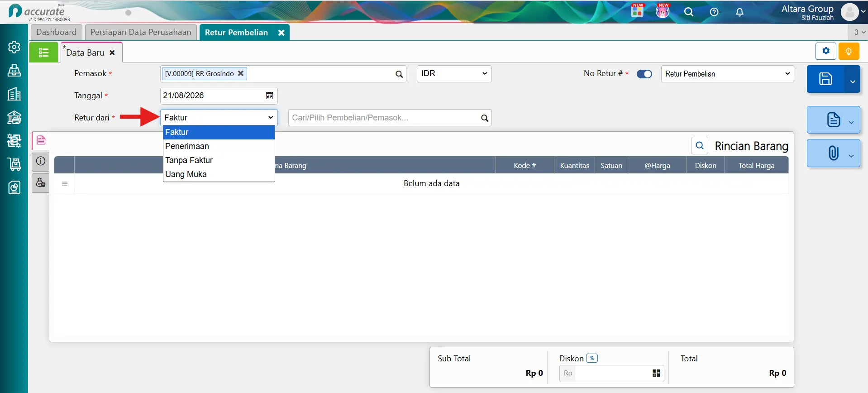Open the purchase cart sidebar icon
This screenshot has width=868, height=393.
coord(14,164)
